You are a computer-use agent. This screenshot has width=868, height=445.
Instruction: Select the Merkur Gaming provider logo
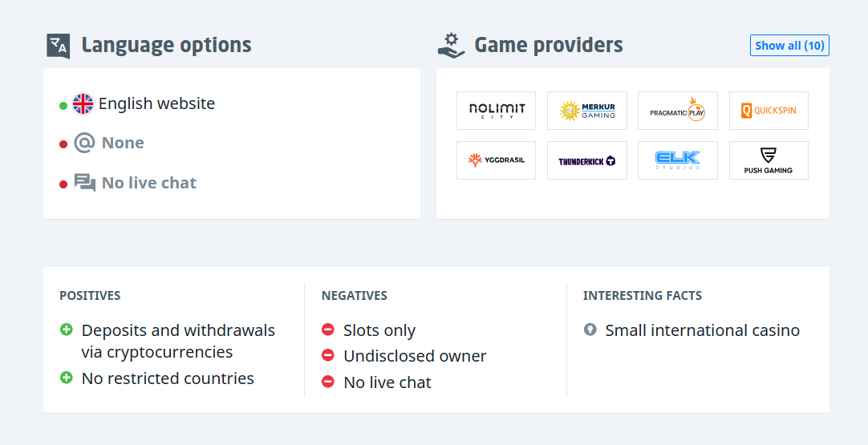[587, 111]
